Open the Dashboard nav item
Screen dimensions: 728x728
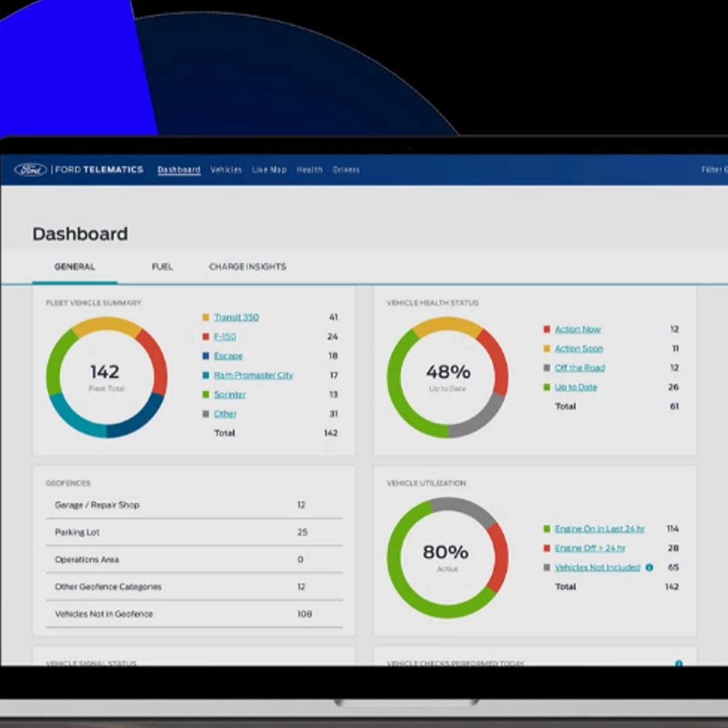(x=179, y=170)
